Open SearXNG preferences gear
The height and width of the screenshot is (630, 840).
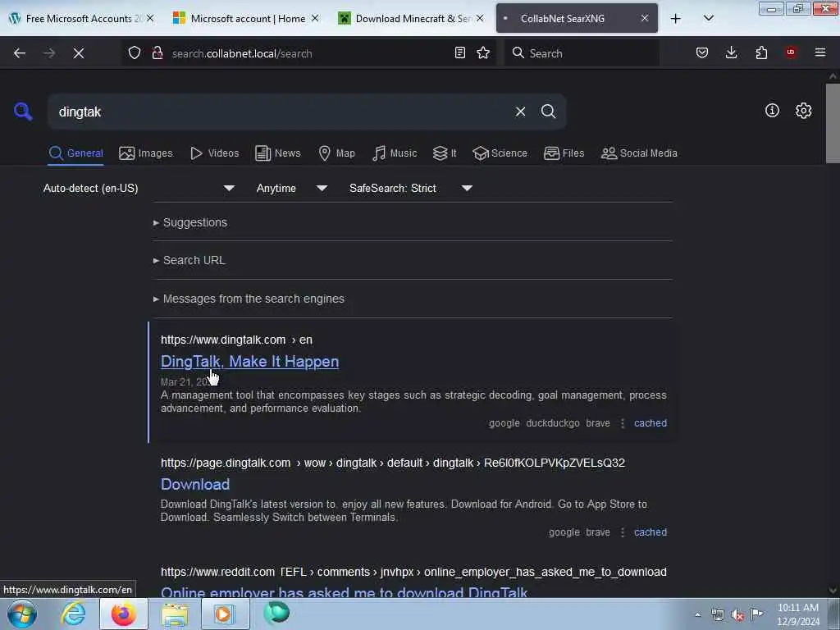click(803, 111)
